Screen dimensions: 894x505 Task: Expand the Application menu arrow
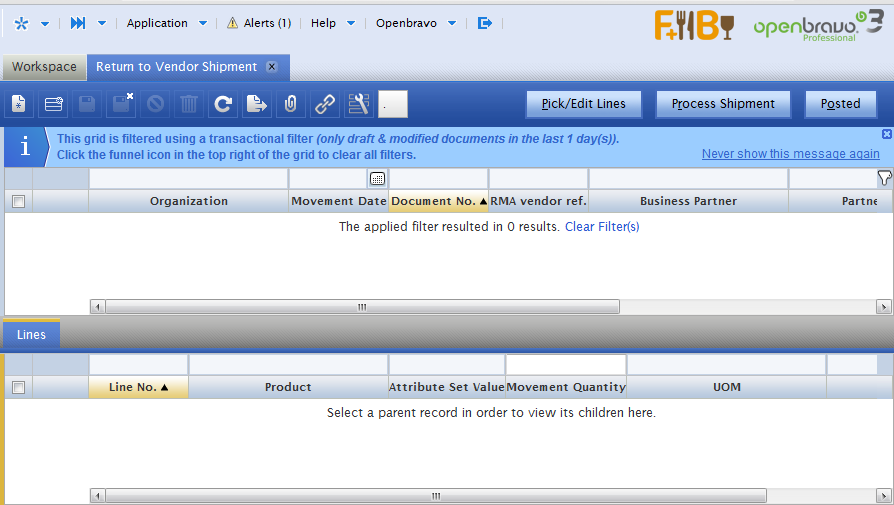203,24
